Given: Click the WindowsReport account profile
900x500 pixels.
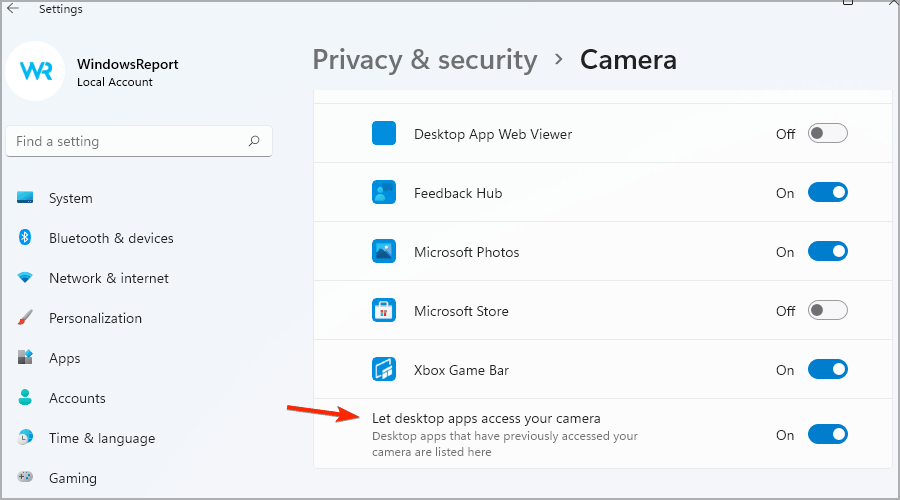Looking at the screenshot, I should pyautogui.click(x=95, y=72).
